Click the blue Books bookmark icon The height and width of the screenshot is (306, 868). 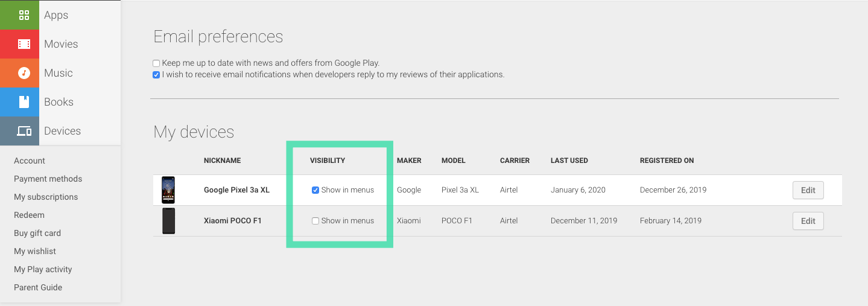point(24,102)
